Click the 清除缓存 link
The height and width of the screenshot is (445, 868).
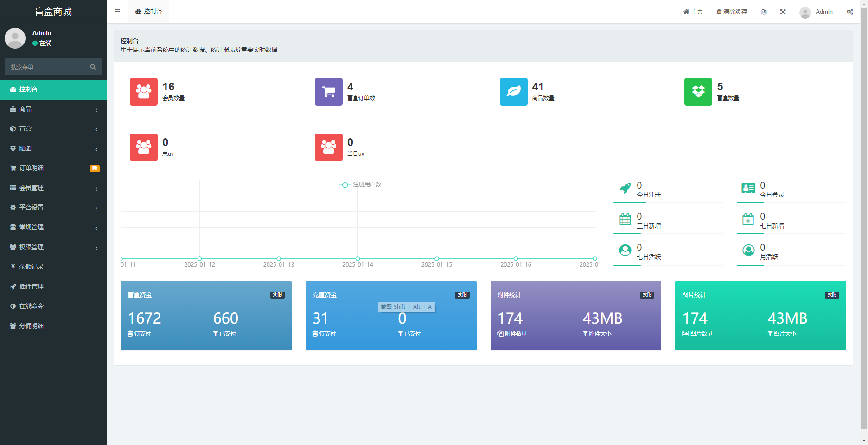point(732,12)
